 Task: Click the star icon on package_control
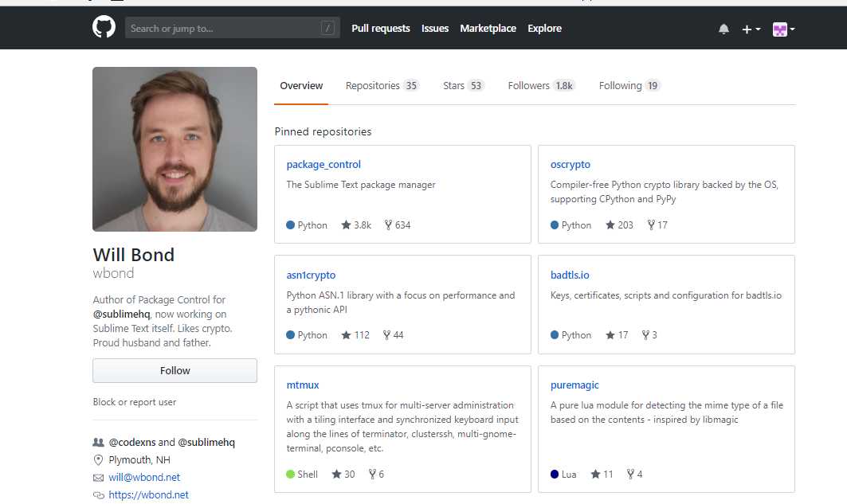coord(346,225)
